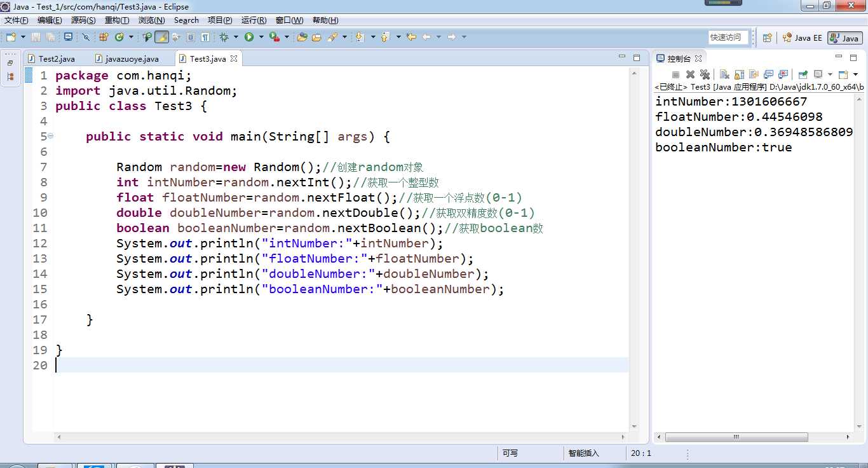Close the 控制台 console view
The width and height of the screenshot is (868, 468).
click(x=698, y=59)
